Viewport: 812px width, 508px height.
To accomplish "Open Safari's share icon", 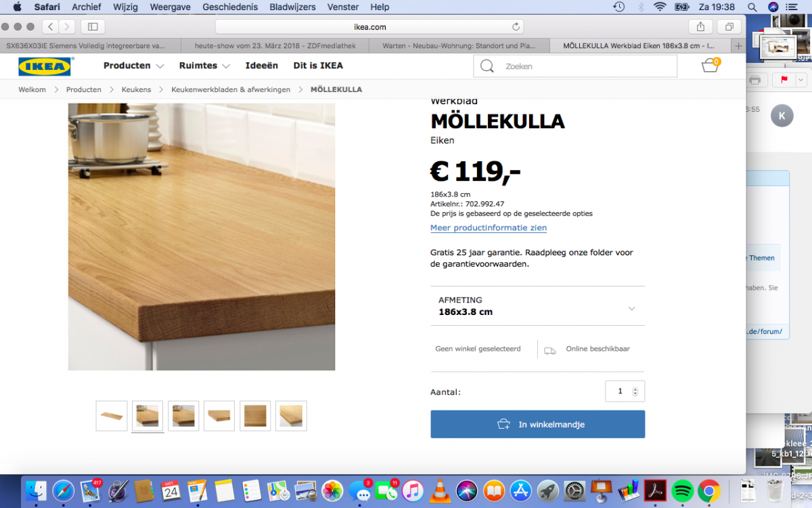I will (700, 26).
